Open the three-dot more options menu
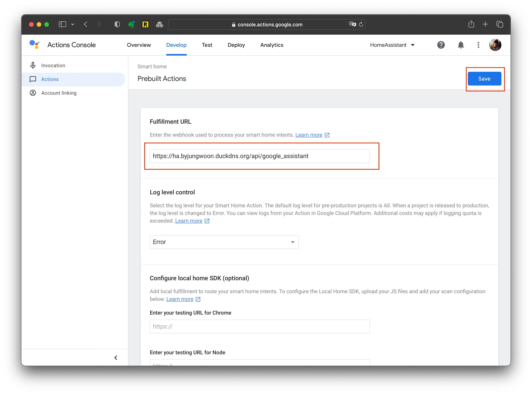The height and width of the screenshot is (394, 532). (478, 45)
